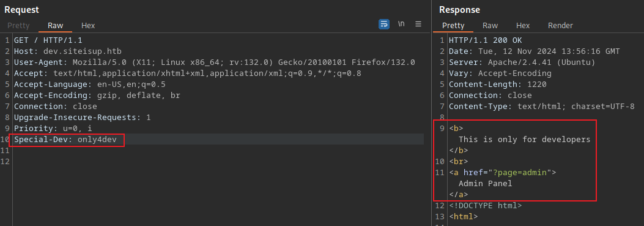
Task: Click the HTTP/1.1 200 OK status line
Action: pyautogui.click(x=486, y=40)
